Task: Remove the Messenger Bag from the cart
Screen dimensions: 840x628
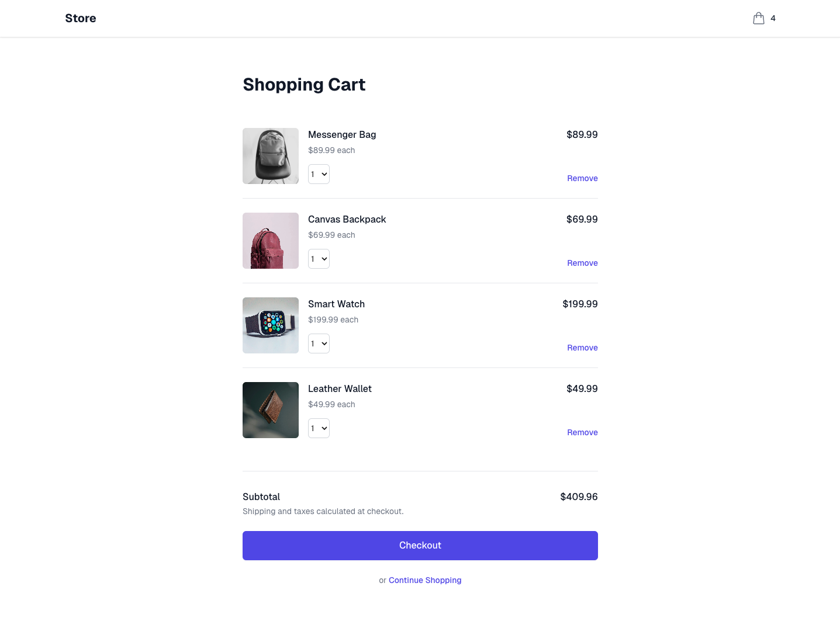Action: click(582, 178)
